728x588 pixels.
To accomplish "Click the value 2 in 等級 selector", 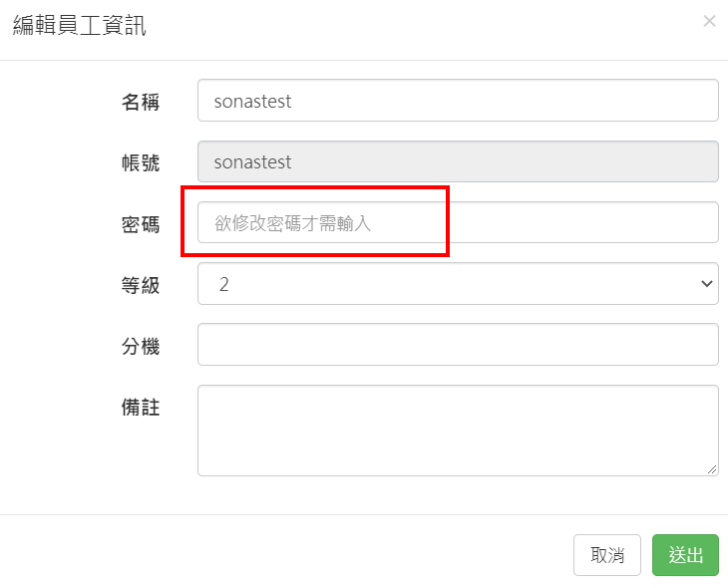I will [x=224, y=284].
